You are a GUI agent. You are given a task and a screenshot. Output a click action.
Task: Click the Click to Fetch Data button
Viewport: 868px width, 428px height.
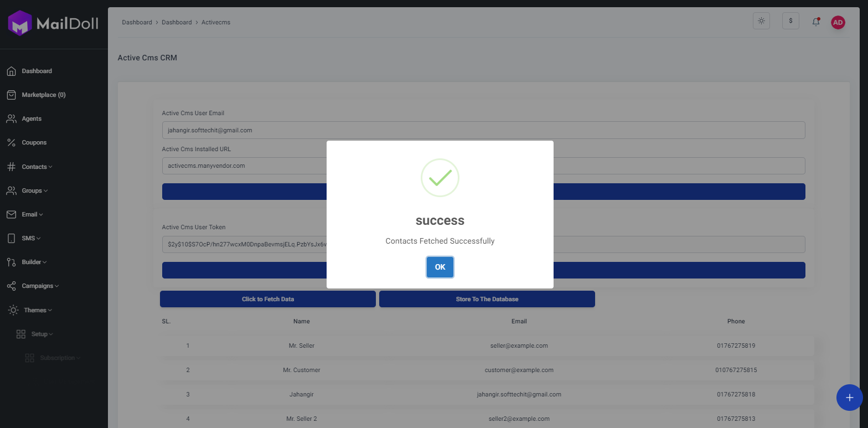click(268, 299)
